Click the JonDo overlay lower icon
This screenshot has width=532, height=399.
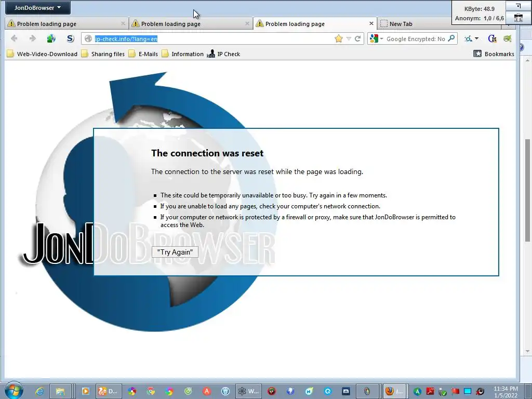click(x=518, y=18)
